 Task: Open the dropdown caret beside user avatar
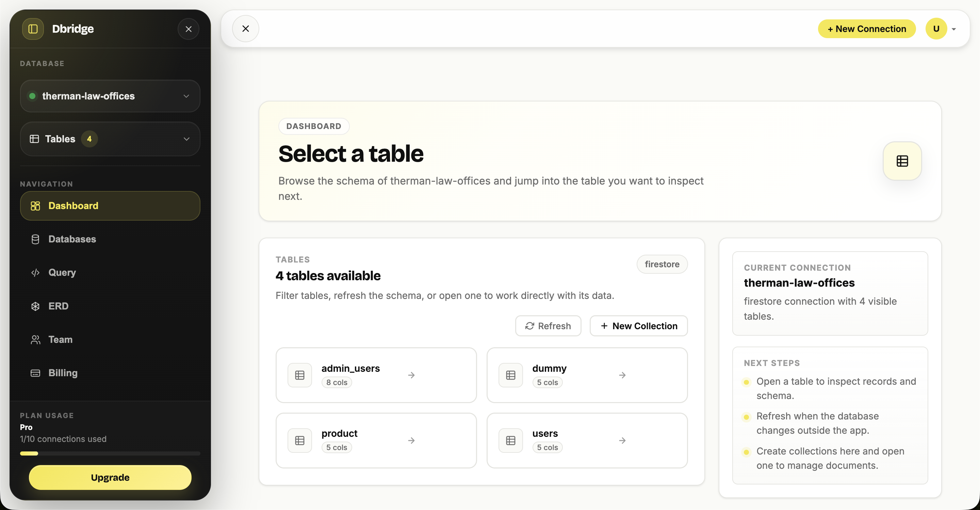(954, 29)
